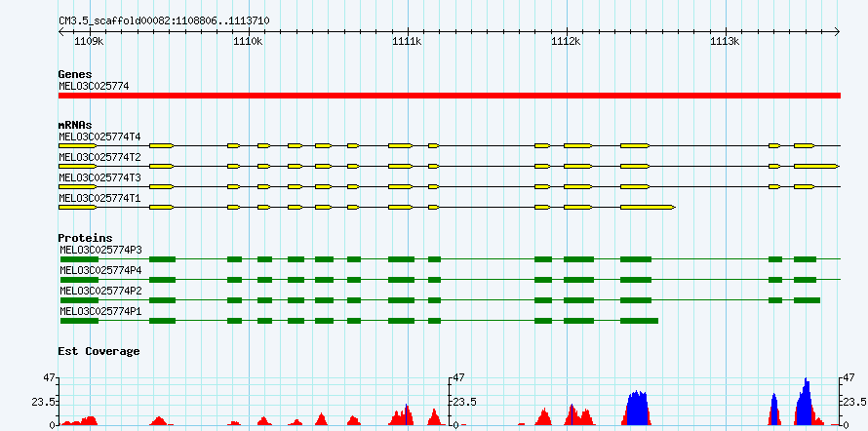Select the mRNAs track heading
Screen dimensions: 868x431
(x=75, y=125)
